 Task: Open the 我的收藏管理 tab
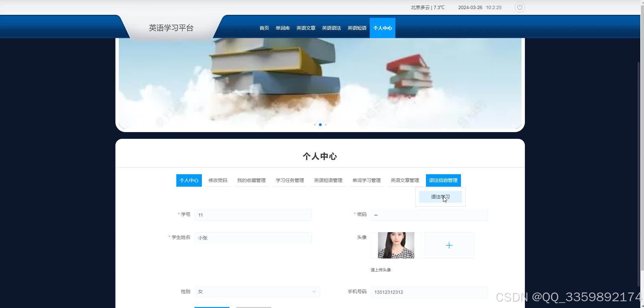(x=251, y=180)
